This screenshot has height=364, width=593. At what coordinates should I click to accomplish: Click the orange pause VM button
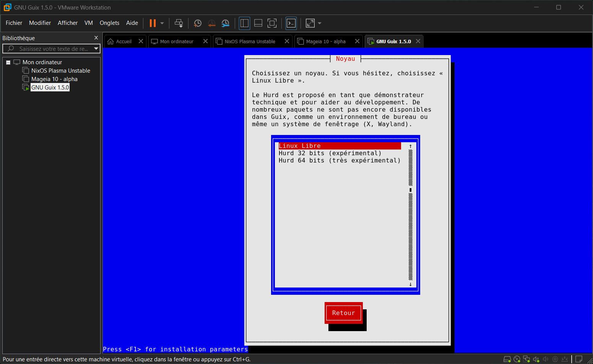pos(153,23)
